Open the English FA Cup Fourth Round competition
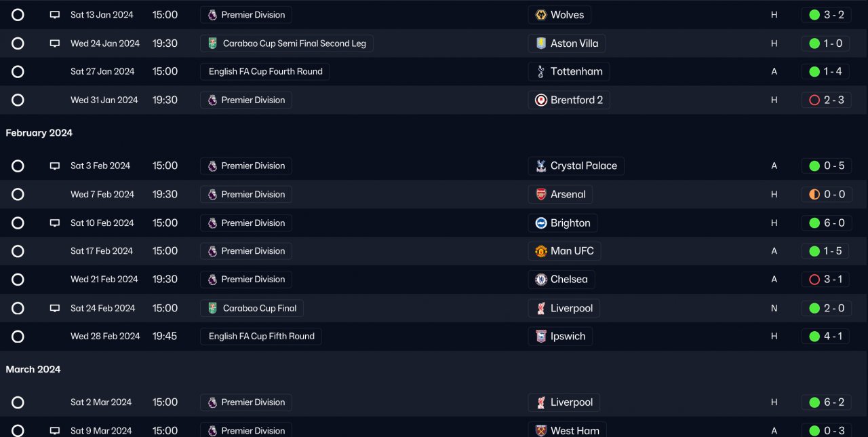This screenshot has height=437, width=868. point(265,72)
